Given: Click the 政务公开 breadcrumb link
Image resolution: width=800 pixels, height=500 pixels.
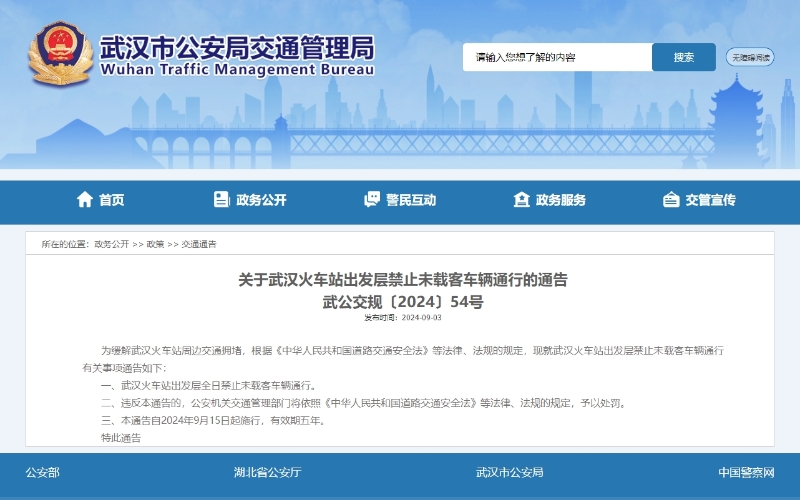Looking at the screenshot, I should tap(112, 244).
